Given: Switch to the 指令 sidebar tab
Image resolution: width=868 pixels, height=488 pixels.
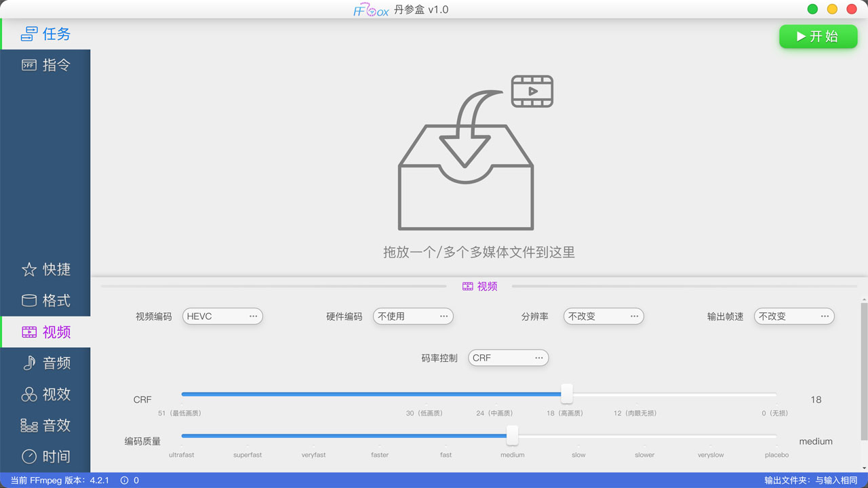Looking at the screenshot, I should point(56,65).
